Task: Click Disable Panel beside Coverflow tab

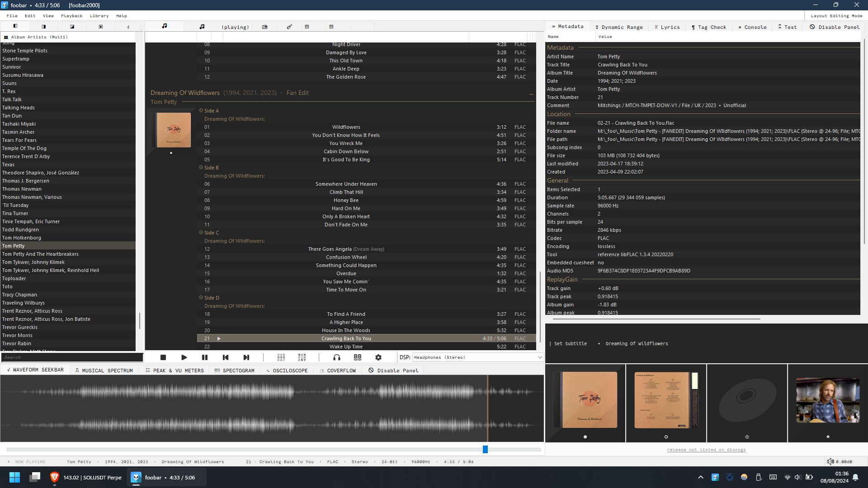Action: (393, 371)
